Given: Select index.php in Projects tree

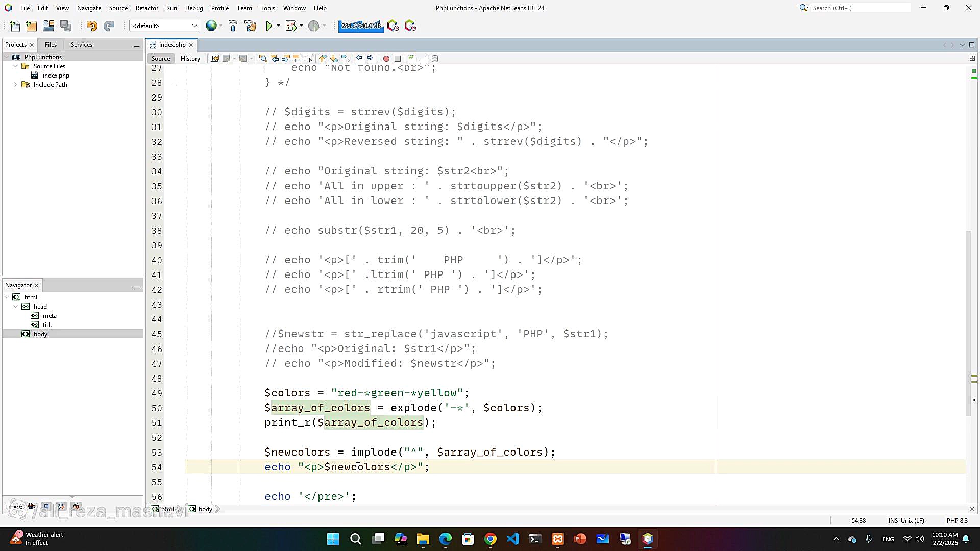Looking at the screenshot, I should pyautogui.click(x=56, y=76).
